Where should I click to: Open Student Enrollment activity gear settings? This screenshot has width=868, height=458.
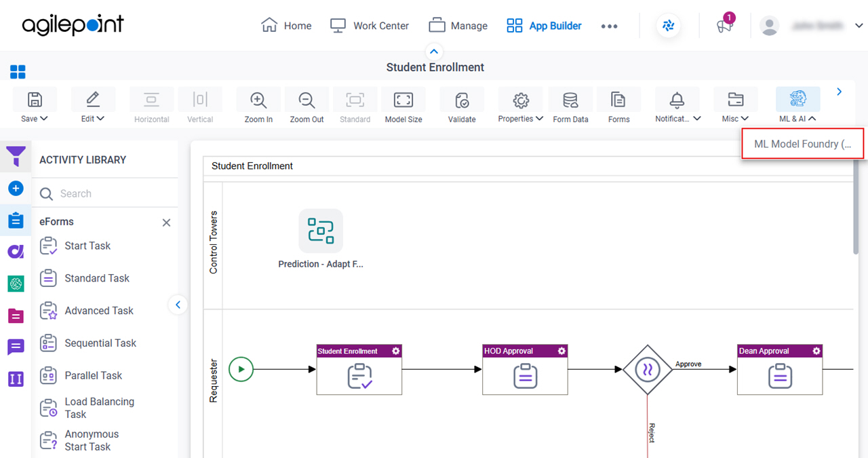pos(396,351)
